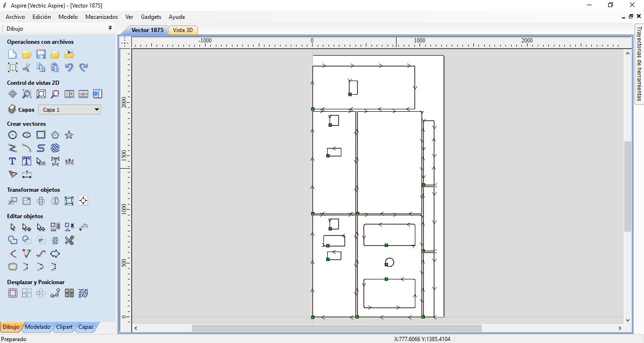Select the weld vectors tool
644x343 pixels.
(x=13, y=240)
